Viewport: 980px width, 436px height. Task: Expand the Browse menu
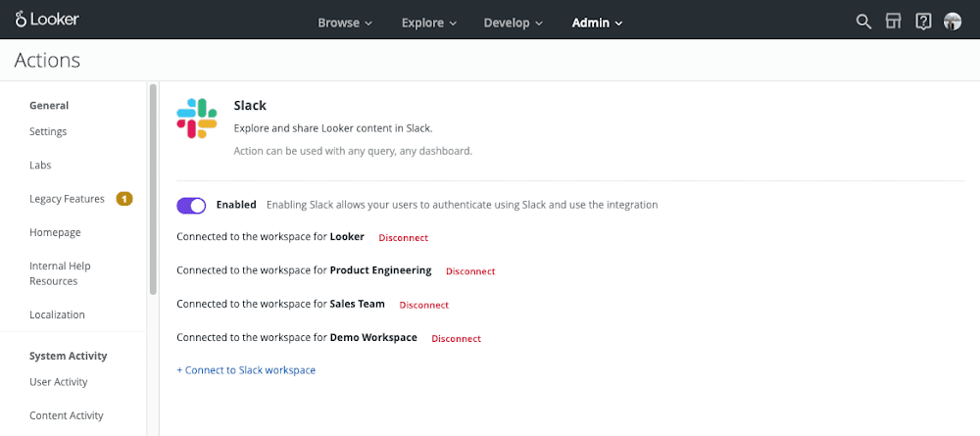(345, 24)
